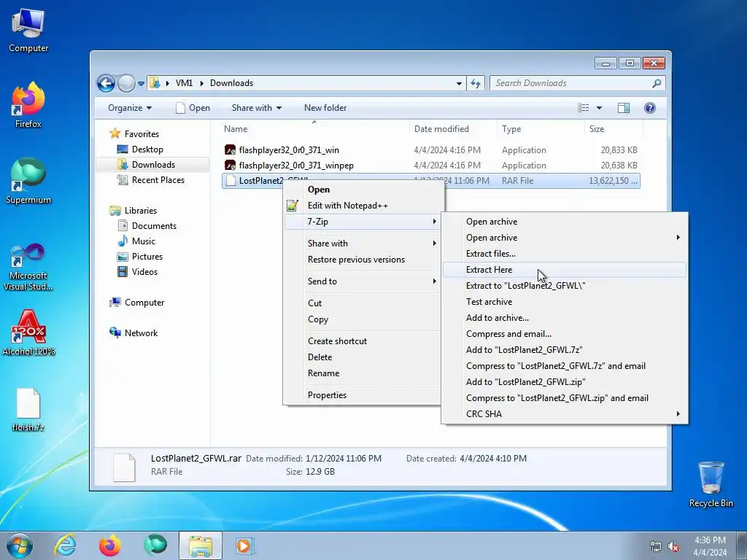Image resolution: width=747 pixels, height=560 pixels.
Task: Click Restore previous versions
Action: click(x=362, y=260)
